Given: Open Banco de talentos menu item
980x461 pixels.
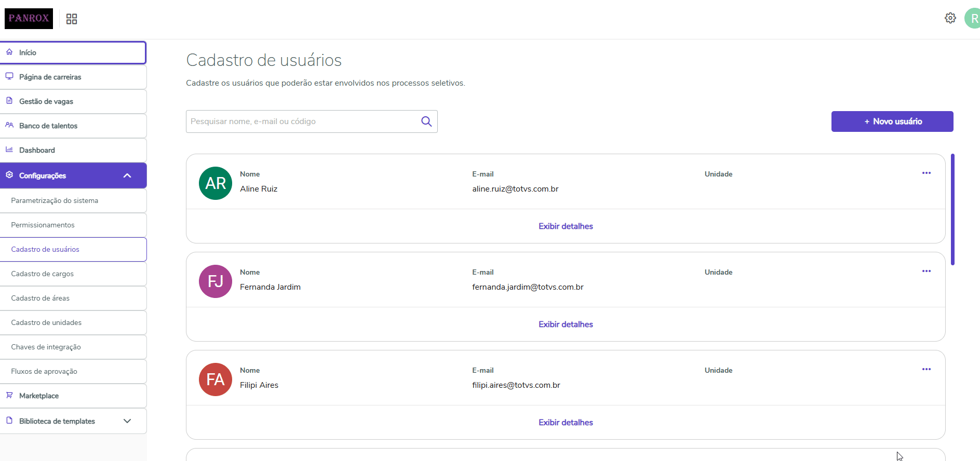Looking at the screenshot, I should coord(73,126).
